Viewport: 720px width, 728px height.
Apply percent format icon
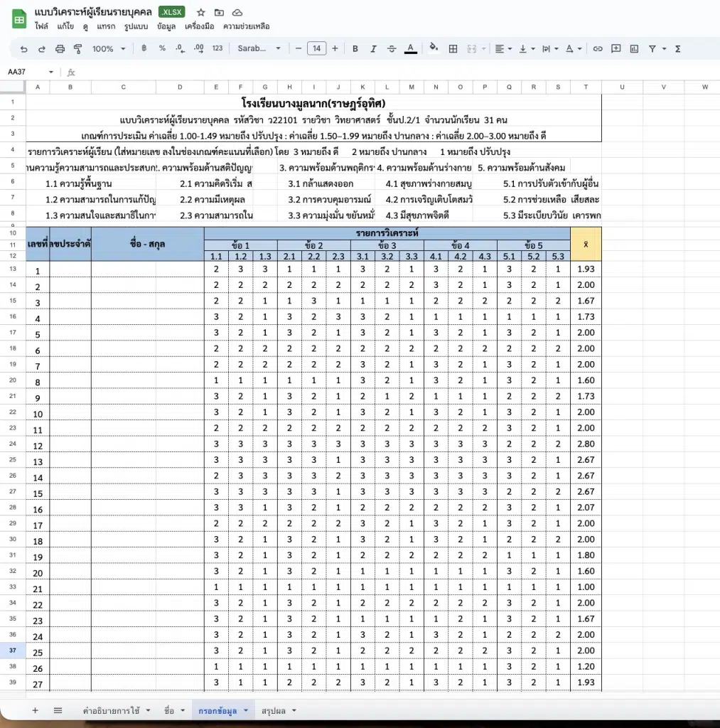pos(162,48)
